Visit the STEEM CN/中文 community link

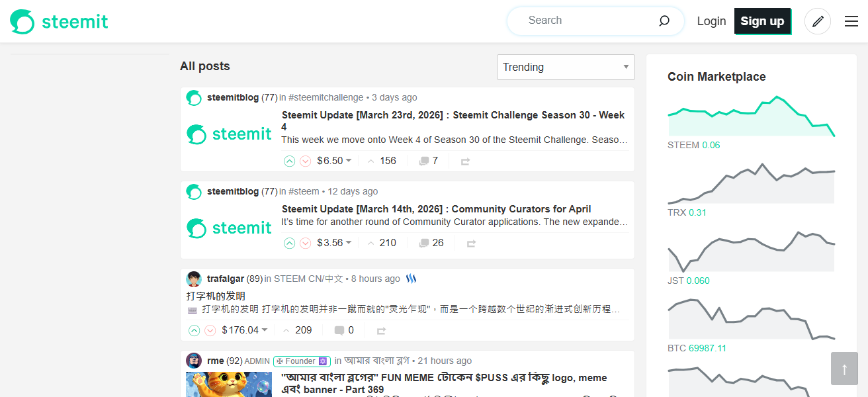(308, 279)
